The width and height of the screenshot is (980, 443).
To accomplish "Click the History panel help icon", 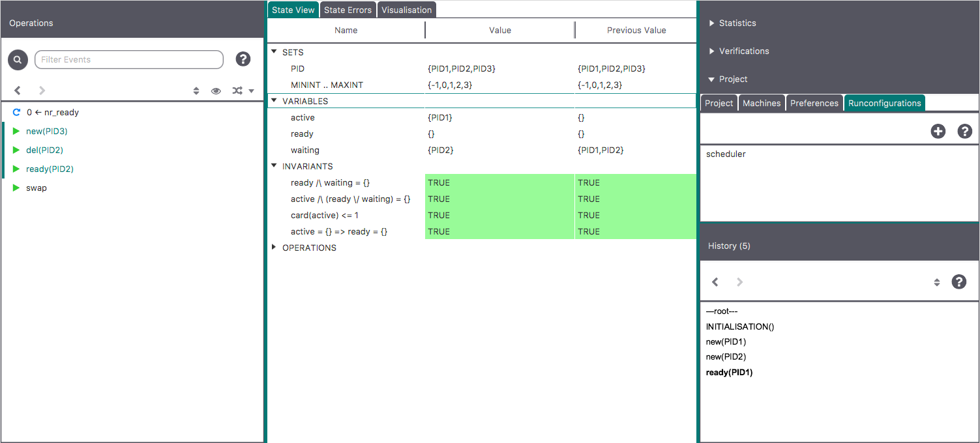I will coord(958,281).
